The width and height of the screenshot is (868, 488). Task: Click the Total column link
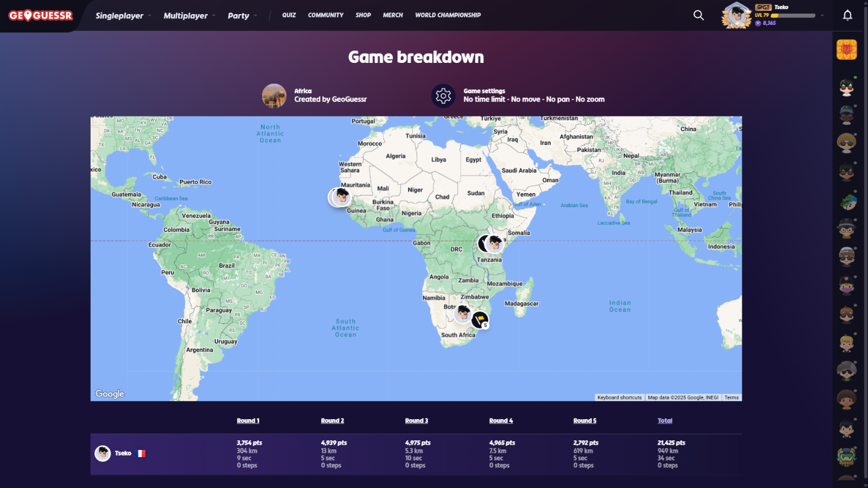(665, 421)
